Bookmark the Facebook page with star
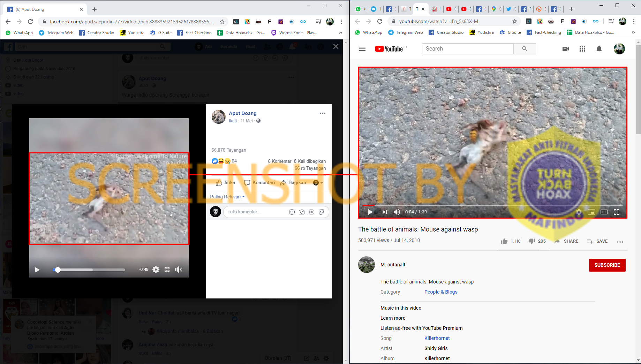The image size is (641, 364). 222,22
